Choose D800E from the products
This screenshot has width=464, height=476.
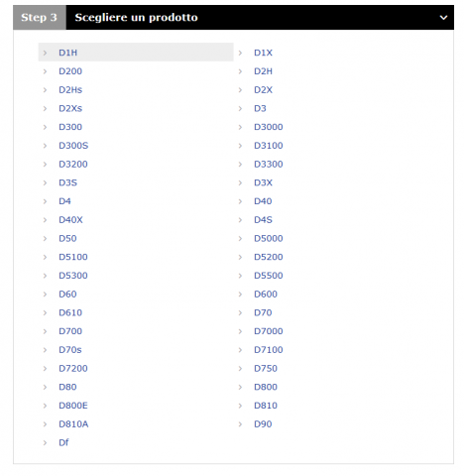click(x=73, y=406)
